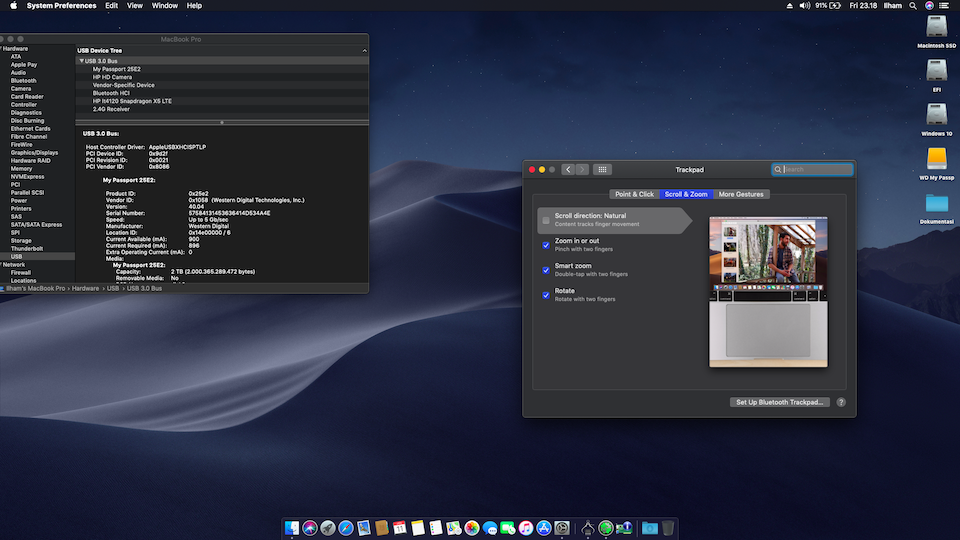Open iTunes icon in dock

[x=525, y=528]
